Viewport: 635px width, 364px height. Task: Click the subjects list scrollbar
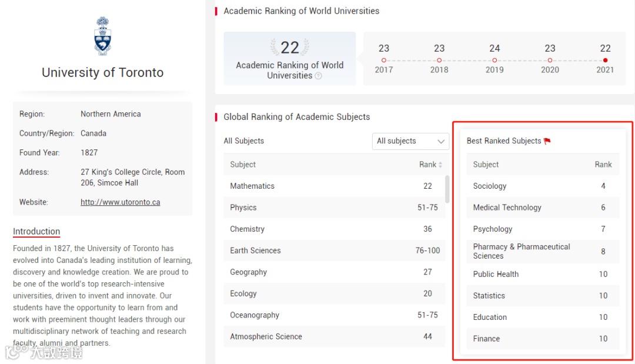447,189
